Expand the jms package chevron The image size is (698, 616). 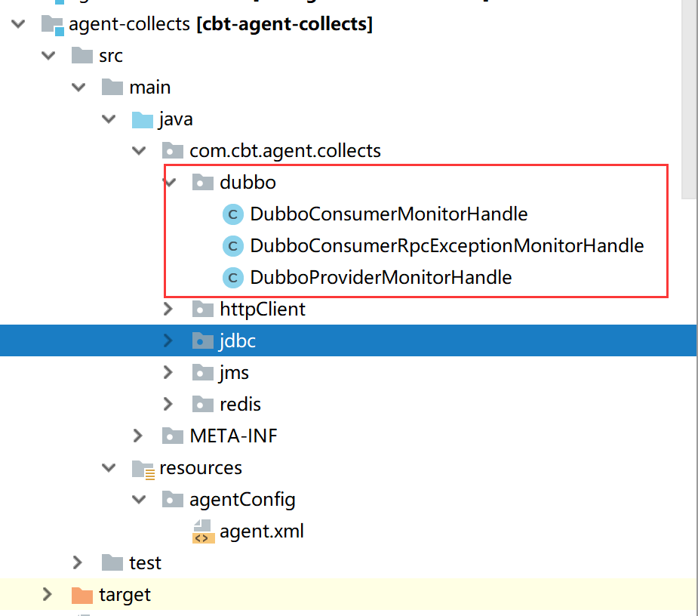(168, 372)
